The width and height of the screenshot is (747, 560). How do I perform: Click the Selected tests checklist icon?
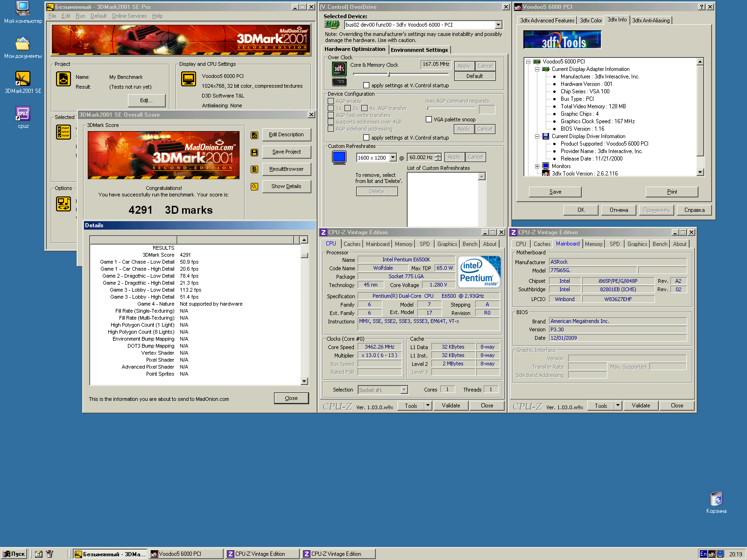tap(63, 132)
